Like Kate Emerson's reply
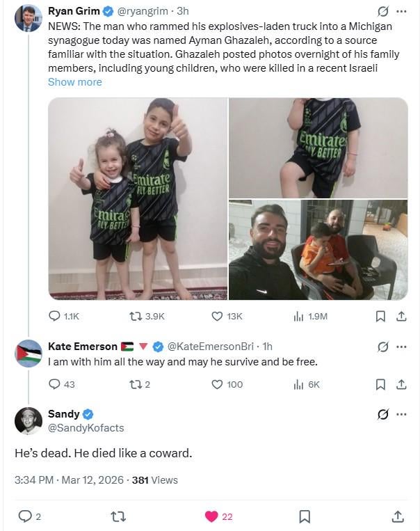 217,384
